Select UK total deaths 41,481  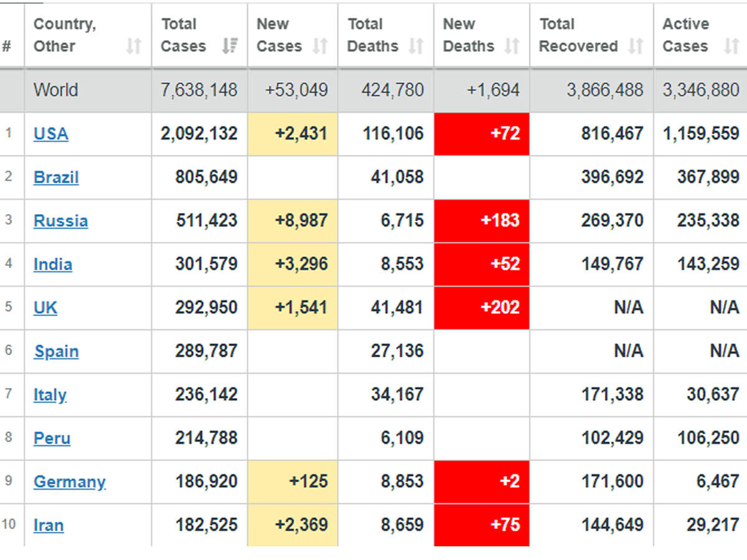click(x=398, y=308)
